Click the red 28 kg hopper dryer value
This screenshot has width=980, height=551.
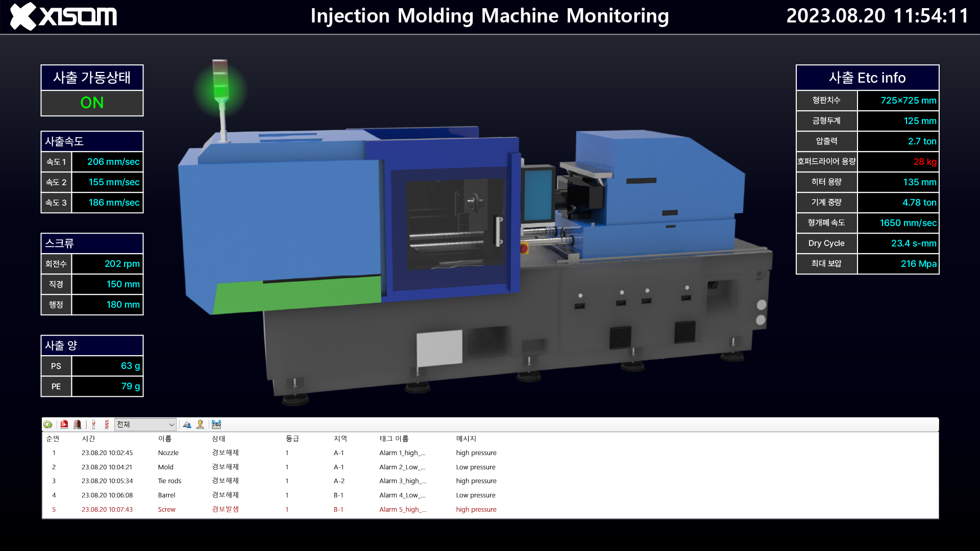(x=924, y=162)
